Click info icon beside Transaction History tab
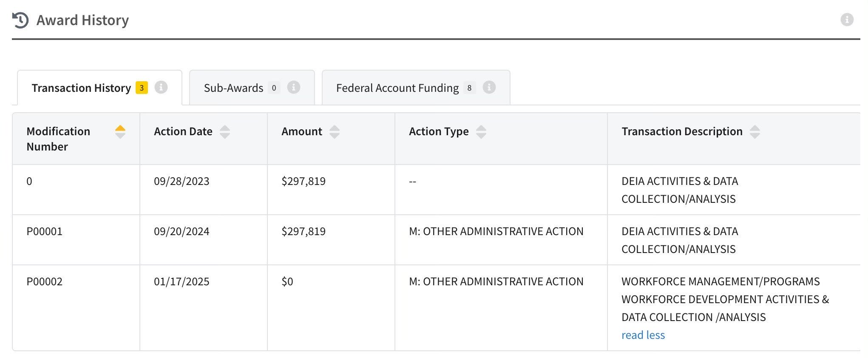The height and width of the screenshot is (358, 868). point(161,87)
